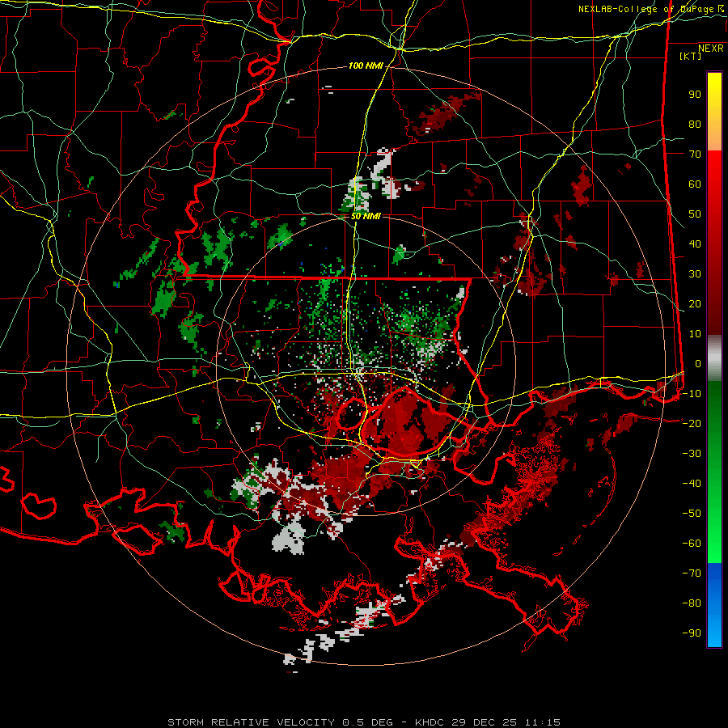The height and width of the screenshot is (728, 728).
Task: Click the STORM RELATIVE VELOCITY caption text
Action: click(251, 722)
